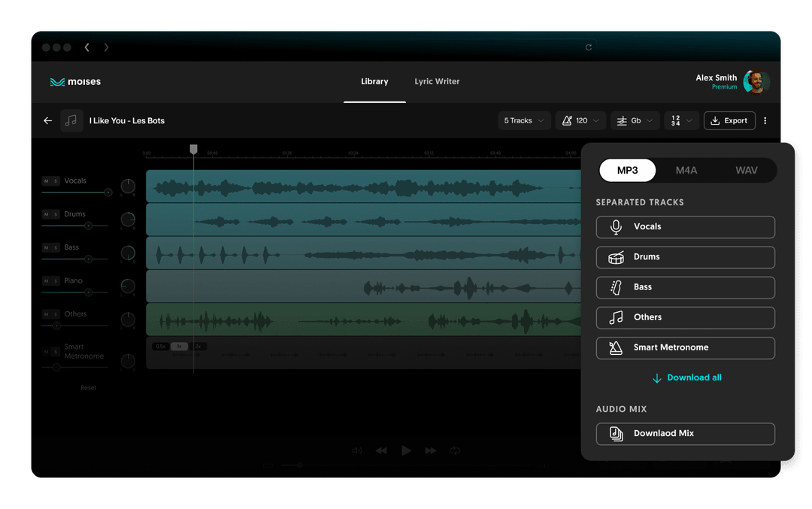Download the Smart Metronome track
Screen dimensions: 812x509
pyautogui.click(x=685, y=347)
